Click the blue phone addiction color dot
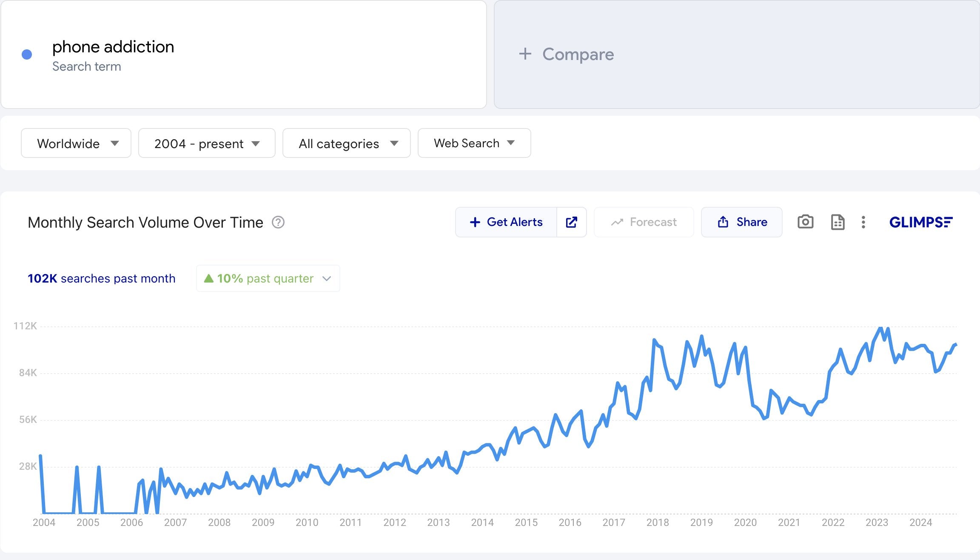Screen dimensions: 980x560 (x=27, y=54)
